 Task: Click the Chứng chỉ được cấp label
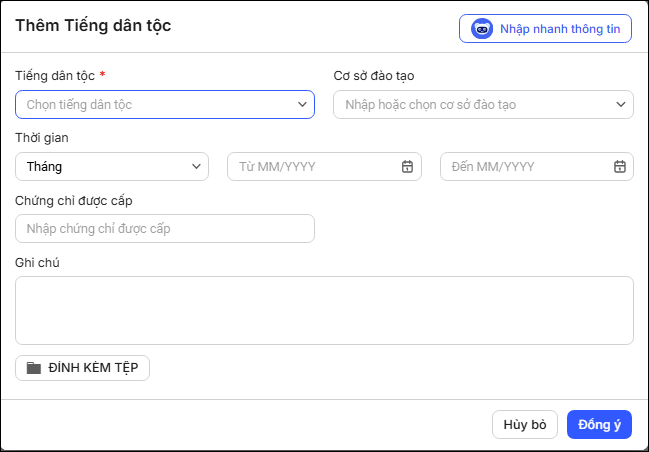coord(74,201)
